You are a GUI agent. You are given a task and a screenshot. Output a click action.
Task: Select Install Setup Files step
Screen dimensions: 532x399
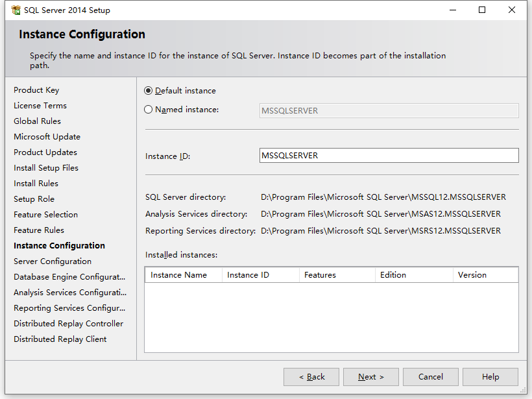coord(46,168)
